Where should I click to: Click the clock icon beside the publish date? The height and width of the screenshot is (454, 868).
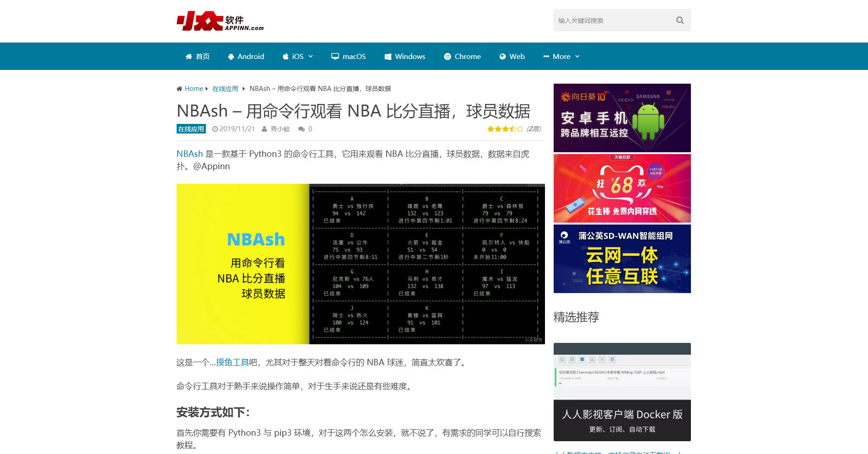(x=215, y=129)
